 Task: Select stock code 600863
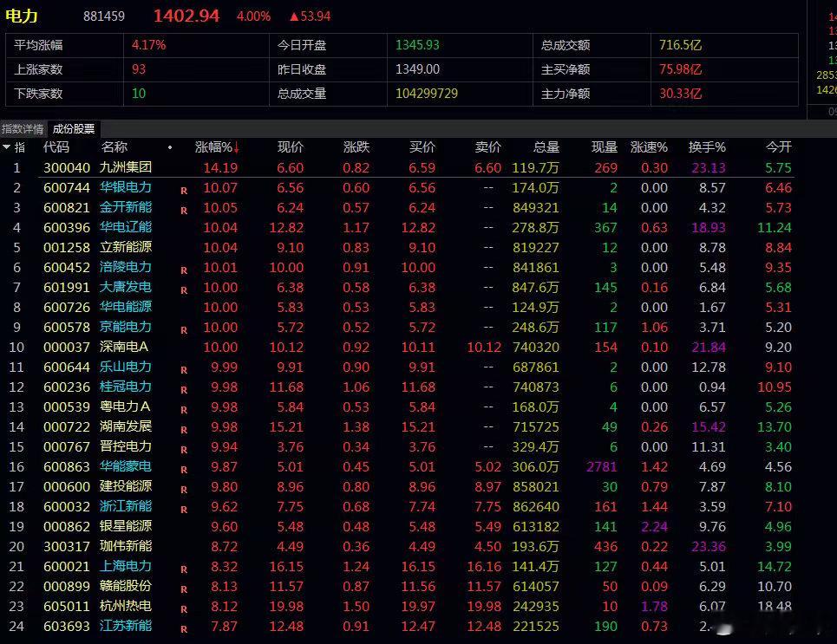(x=67, y=467)
